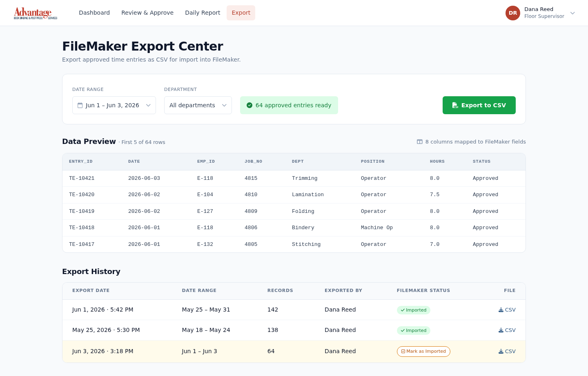Image resolution: width=588 pixels, height=376 pixels.
Task: Click the Machine Op position cell
Action: tap(377, 228)
